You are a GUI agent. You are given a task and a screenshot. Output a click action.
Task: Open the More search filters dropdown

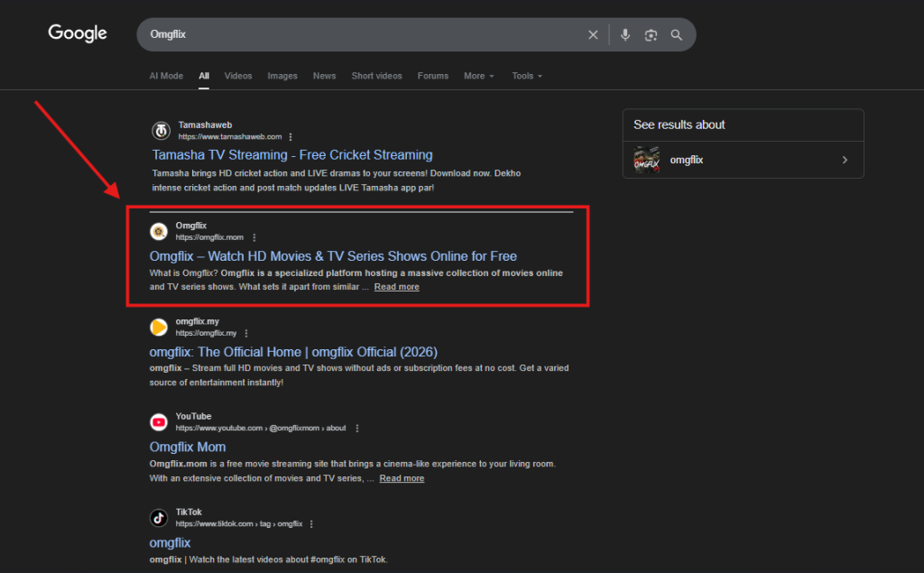point(478,76)
